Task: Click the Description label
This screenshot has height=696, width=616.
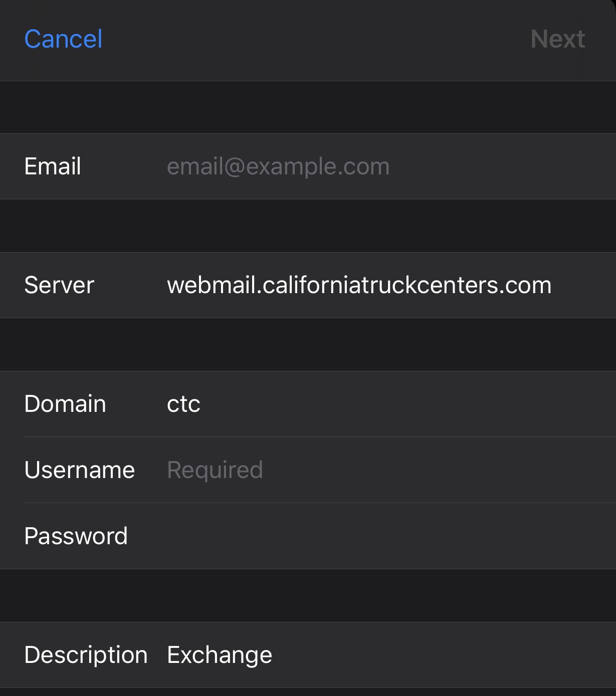Action: 86,655
